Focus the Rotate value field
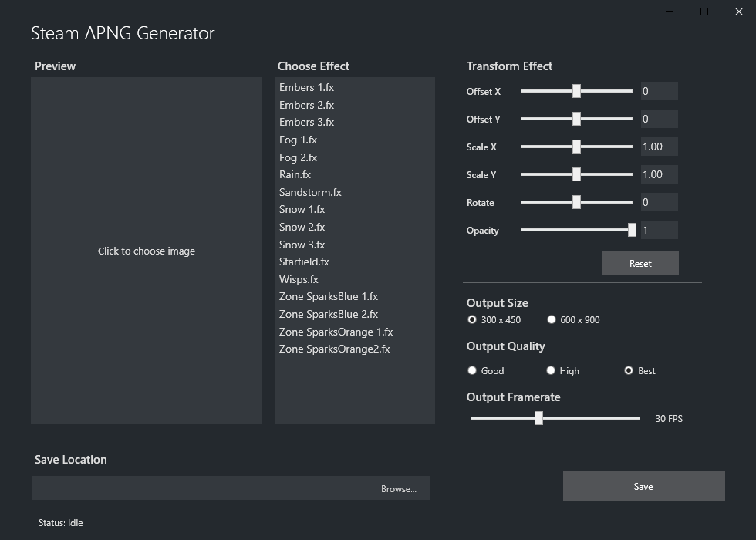 pyautogui.click(x=659, y=202)
